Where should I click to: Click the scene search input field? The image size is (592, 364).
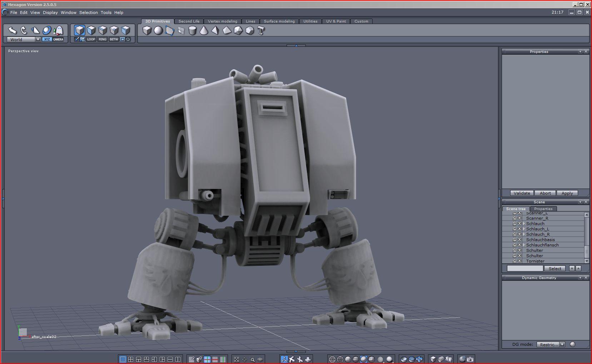(x=525, y=268)
